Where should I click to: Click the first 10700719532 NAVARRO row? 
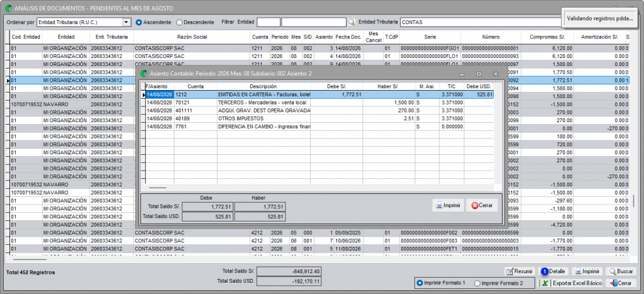(319, 105)
